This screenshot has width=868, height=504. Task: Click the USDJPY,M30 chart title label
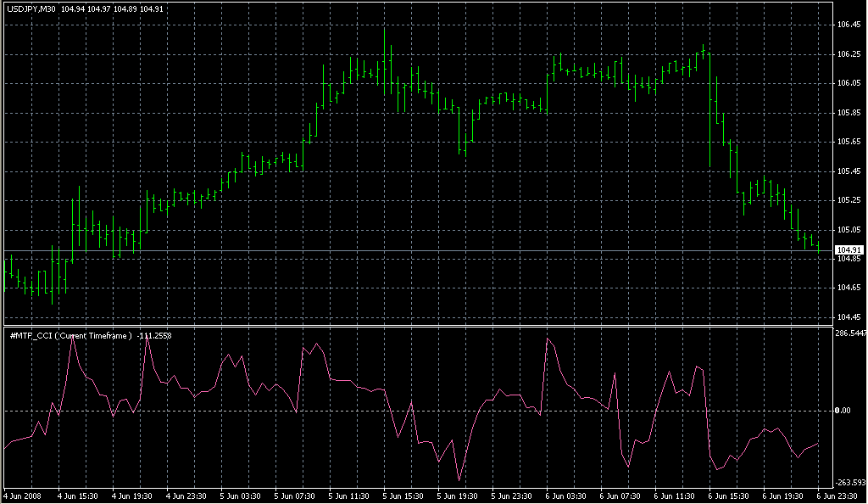[x=31, y=9]
